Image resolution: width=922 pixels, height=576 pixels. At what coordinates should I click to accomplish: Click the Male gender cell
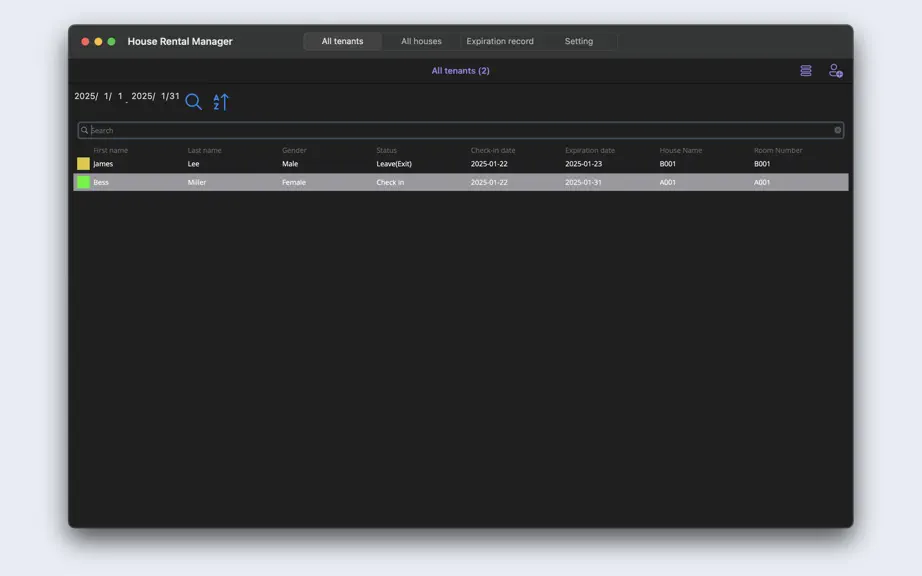coord(290,164)
